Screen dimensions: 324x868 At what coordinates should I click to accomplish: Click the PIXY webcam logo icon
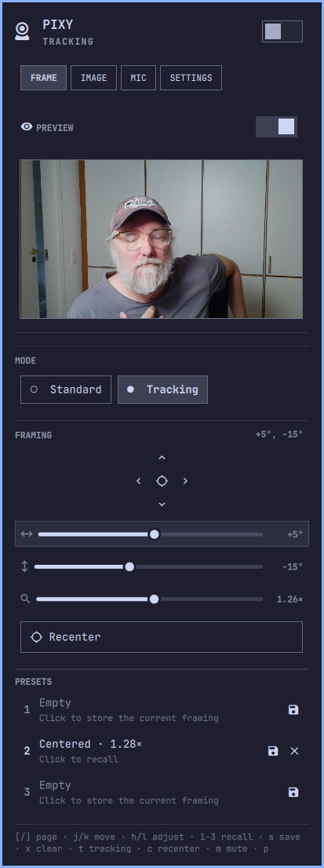(22, 31)
